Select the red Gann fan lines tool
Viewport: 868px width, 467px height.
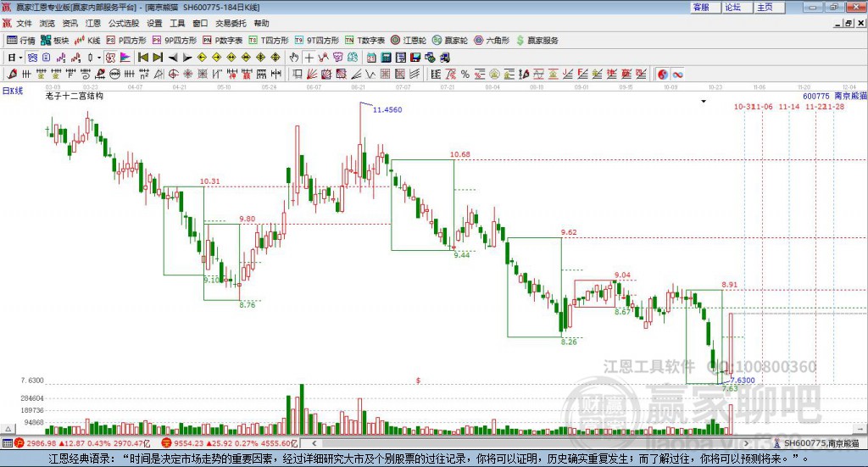312,74
